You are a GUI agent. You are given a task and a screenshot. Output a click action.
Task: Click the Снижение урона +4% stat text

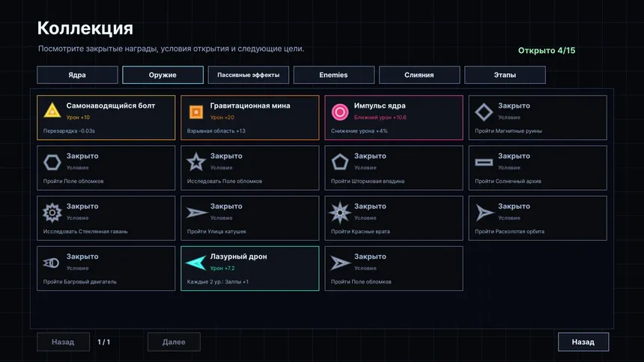[359, 131]
